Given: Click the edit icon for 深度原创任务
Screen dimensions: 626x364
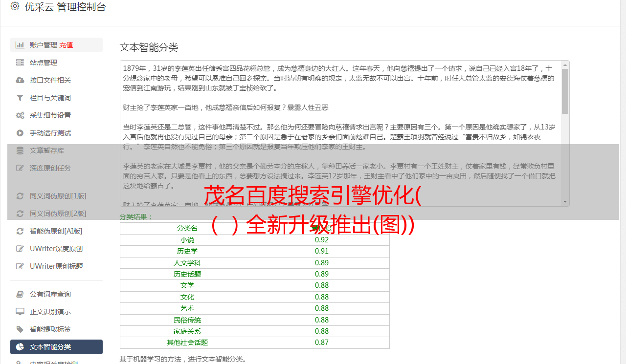Looking at the screenshot, I should (x=20, y=168).
